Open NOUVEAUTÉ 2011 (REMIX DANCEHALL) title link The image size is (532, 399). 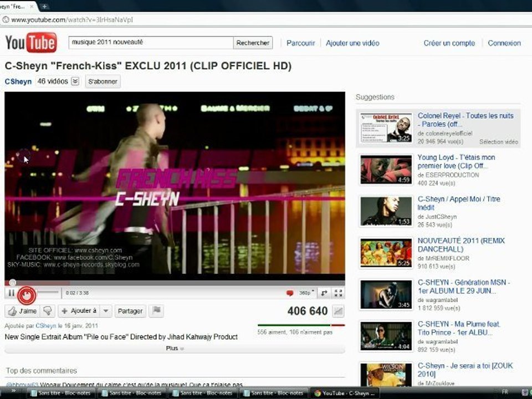point(461,244)
